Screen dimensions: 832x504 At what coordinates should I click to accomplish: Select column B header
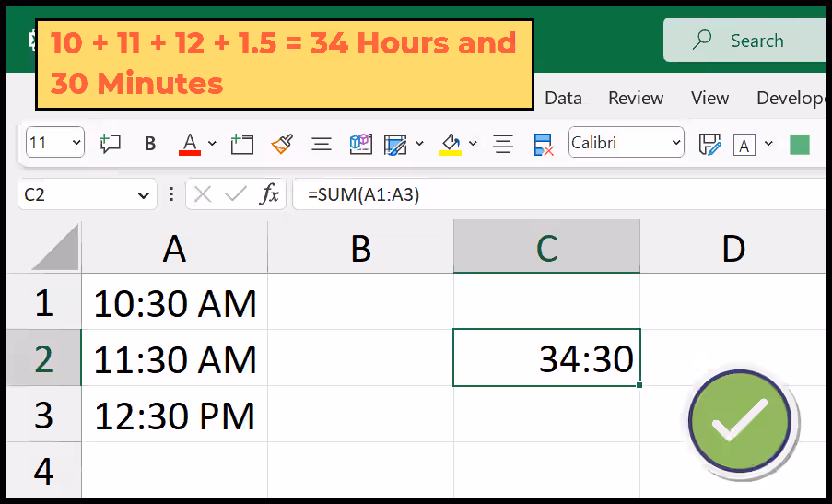[361, 247]
